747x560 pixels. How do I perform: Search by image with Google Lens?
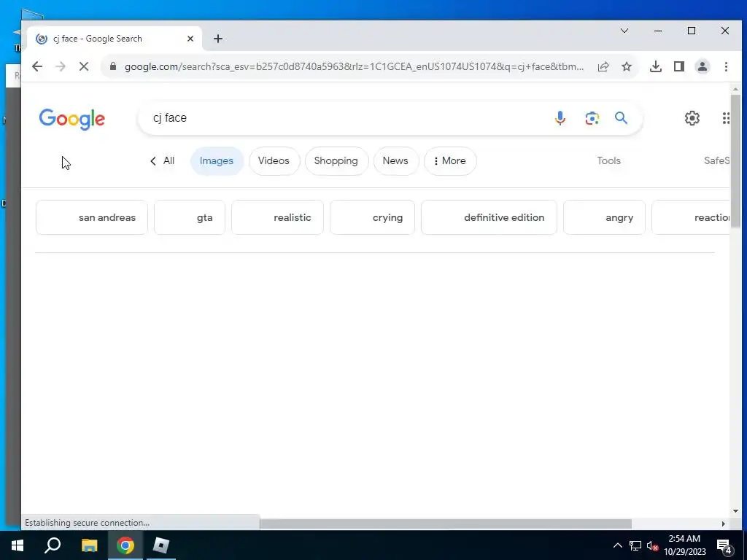pyautogui.click(x=592, y=118)
